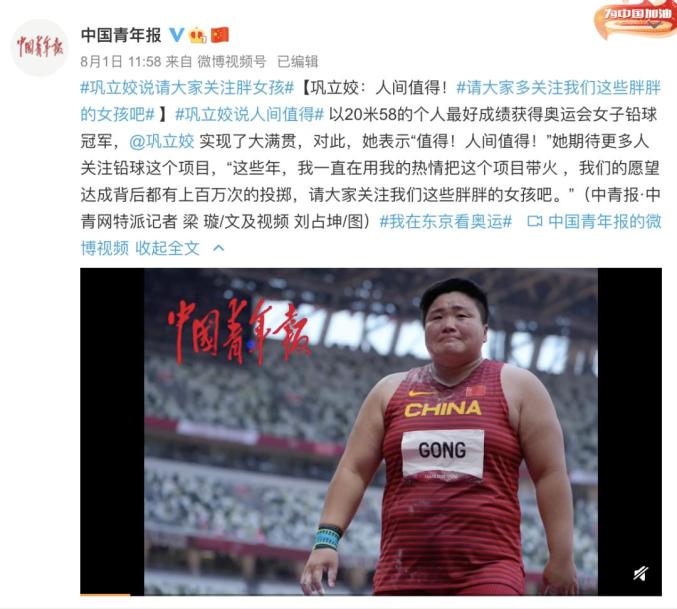Screen dimensions: 677x609
Task: Click the blue verified V badge
Action: point(176,35)
